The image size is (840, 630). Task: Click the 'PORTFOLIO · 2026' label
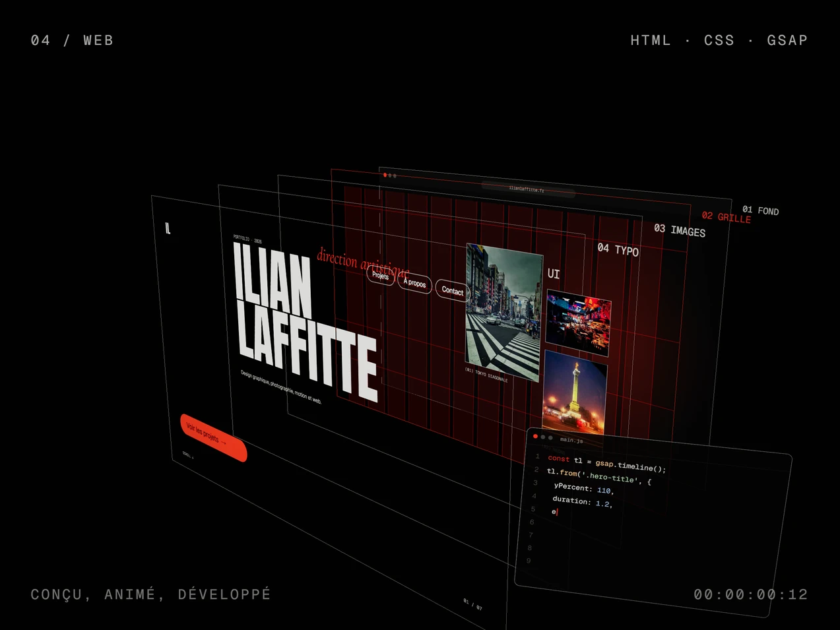247,239
